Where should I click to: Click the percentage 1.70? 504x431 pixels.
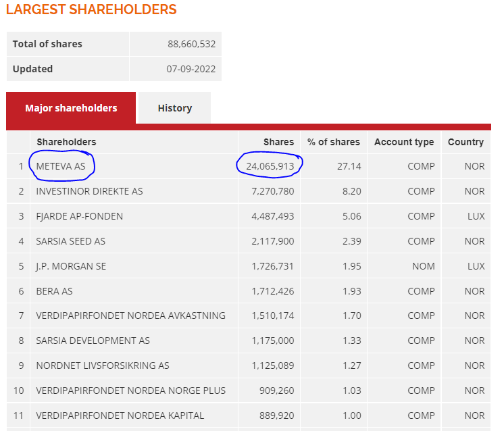click(351, 315)
